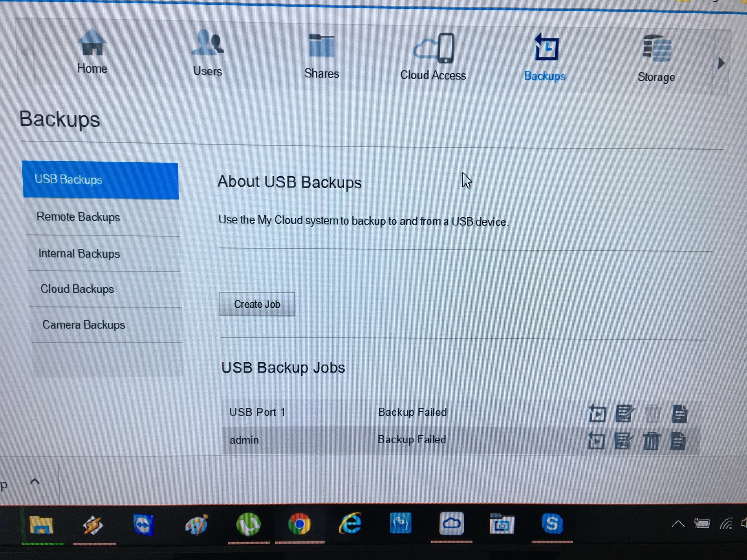Viewport: 747px width, 560px height.
Task: Click the Create Job button
Action: [257, 304]
